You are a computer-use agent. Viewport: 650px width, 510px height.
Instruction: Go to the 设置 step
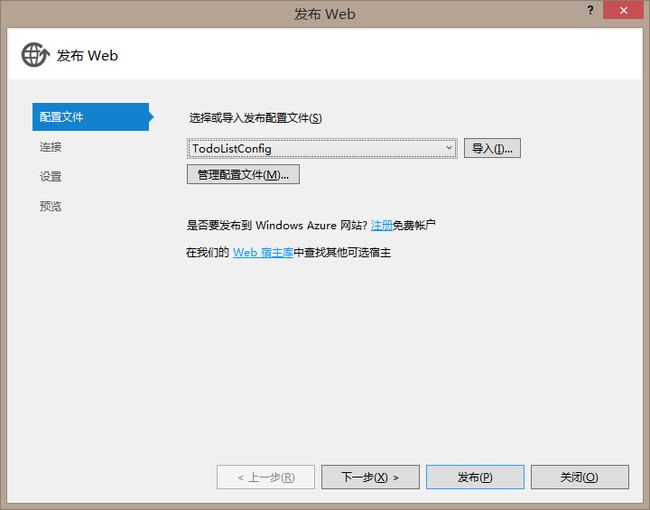point(51,177)
